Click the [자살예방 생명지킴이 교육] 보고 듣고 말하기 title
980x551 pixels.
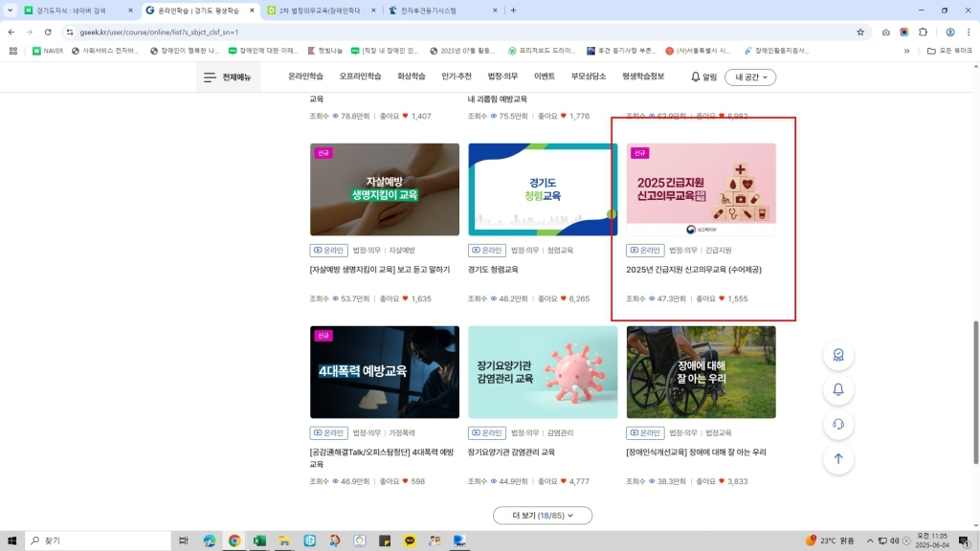pos(379,270)
